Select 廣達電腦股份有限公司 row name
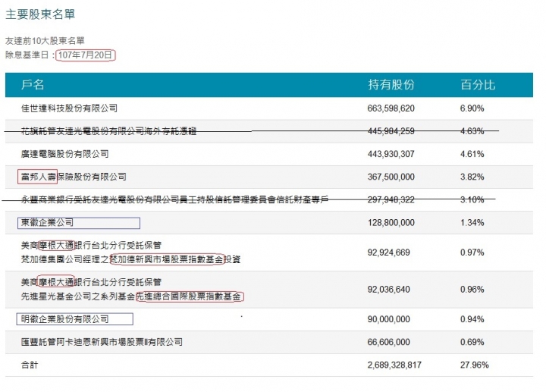Viewport: 546px width, 392px height. [x=64, y=154]
